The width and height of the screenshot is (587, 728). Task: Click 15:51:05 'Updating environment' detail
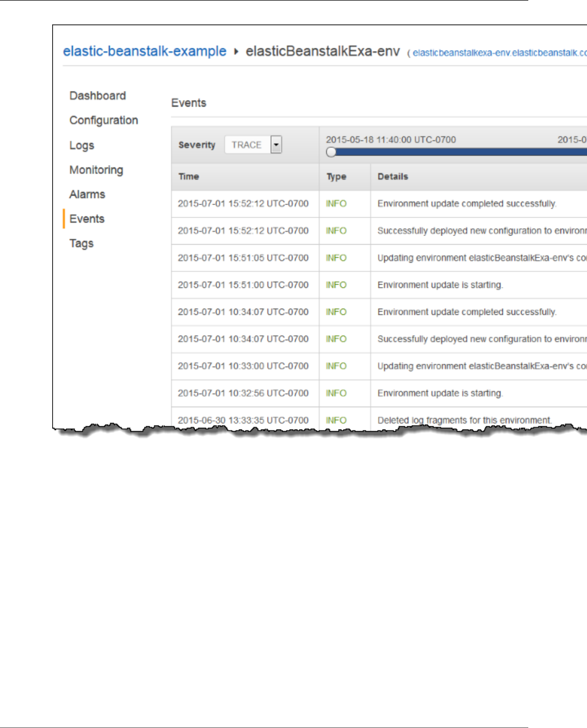[x=482, y=258]
